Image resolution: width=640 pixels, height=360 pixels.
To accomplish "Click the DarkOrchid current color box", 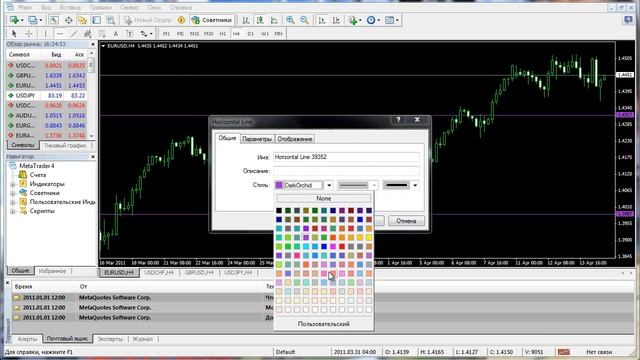I will pyautogui.click(x=299, y=185).
